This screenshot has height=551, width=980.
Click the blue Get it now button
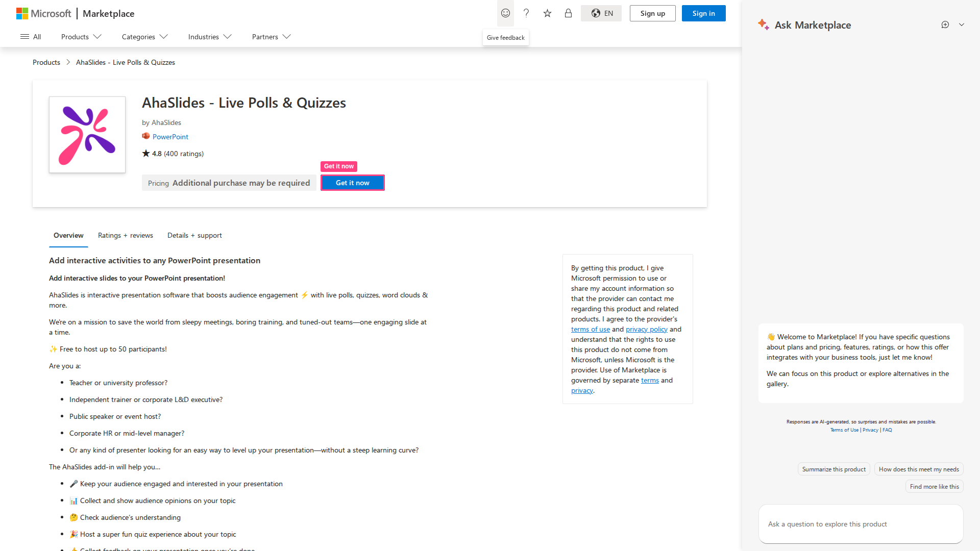point(353,183)
